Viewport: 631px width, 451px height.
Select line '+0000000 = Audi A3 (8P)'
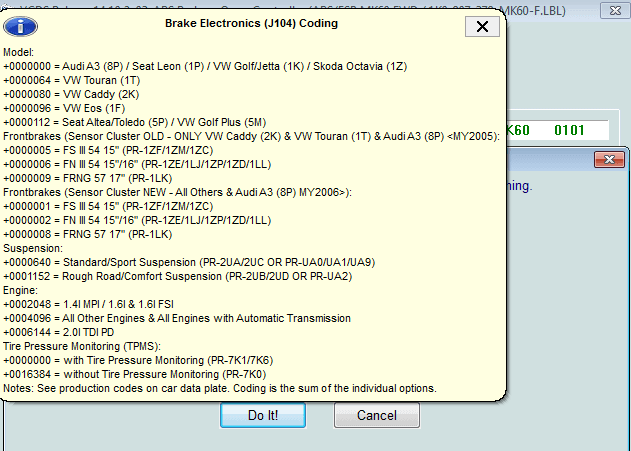[205, 66]
